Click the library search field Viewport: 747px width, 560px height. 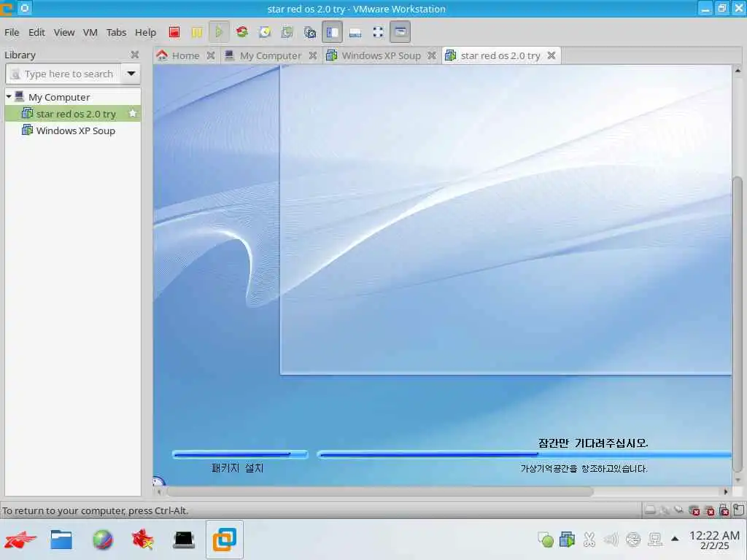63,74
